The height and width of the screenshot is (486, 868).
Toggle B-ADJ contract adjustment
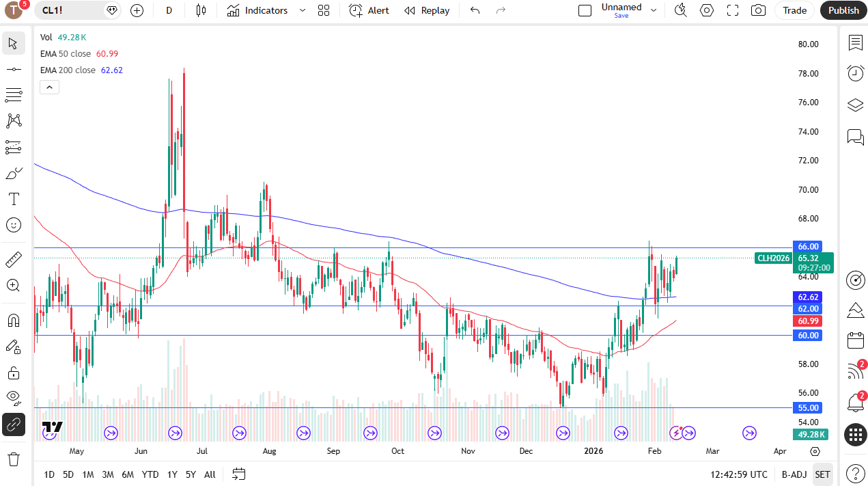pos(794,474)
